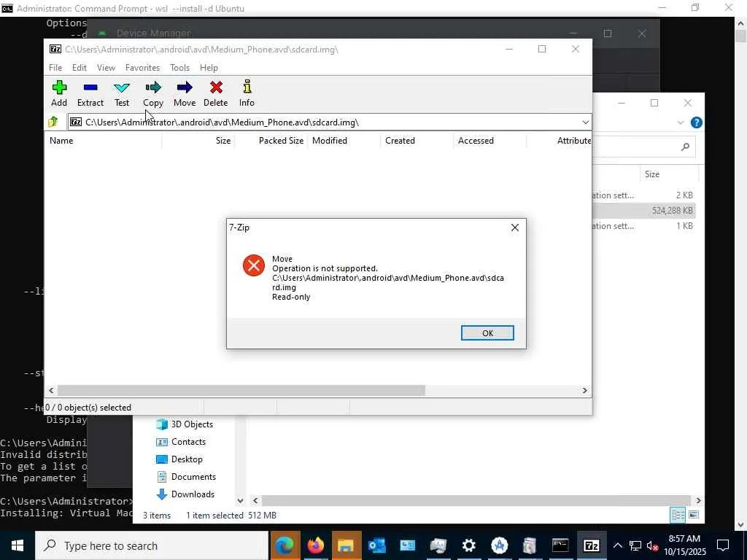Select the 1 KB file row in Explorer
This screenshot has height=560, width=747.
(x=643, y=226)
